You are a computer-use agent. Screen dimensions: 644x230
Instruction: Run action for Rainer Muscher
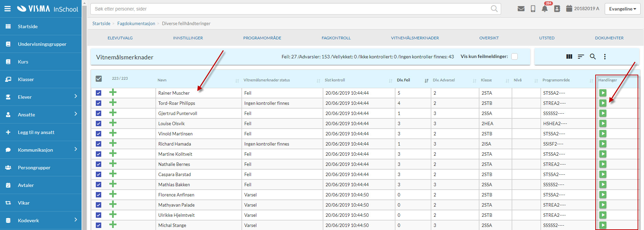click(603, 93)
